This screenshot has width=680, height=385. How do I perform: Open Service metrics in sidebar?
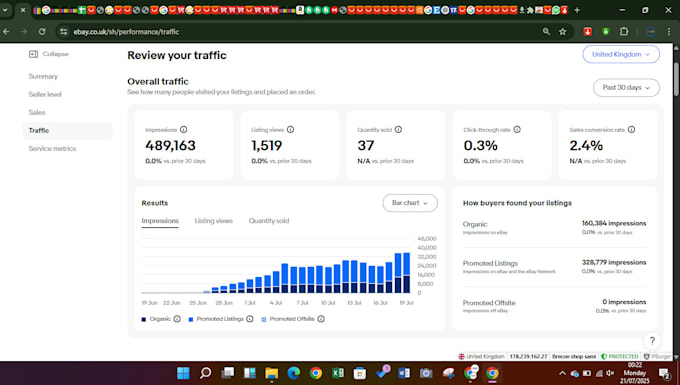(x=52, y=149)
